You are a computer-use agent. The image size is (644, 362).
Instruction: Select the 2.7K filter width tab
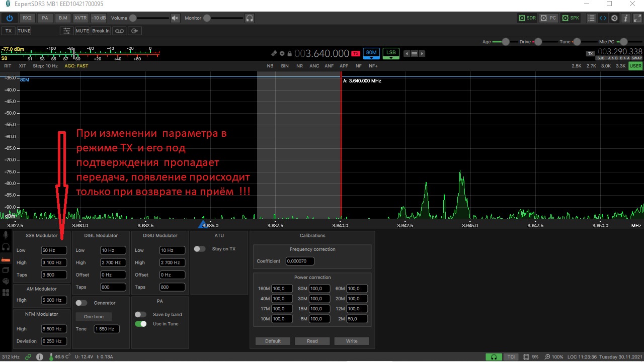(591, 65)
